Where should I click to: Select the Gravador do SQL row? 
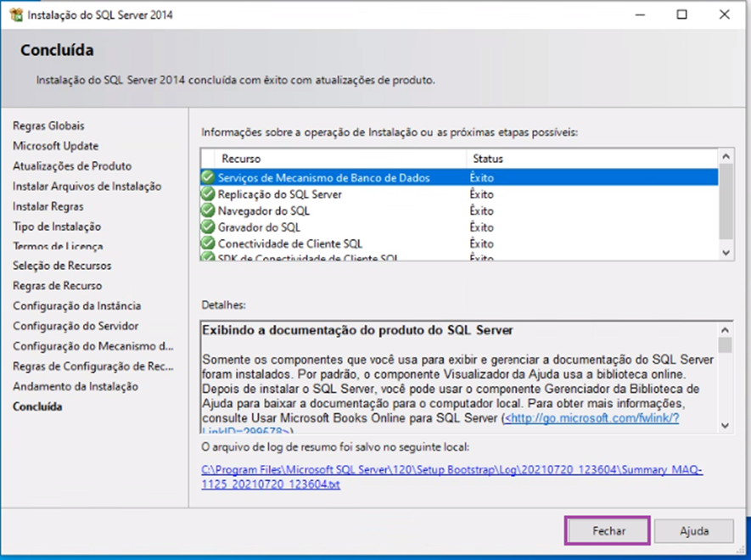[x=459, y=227]
